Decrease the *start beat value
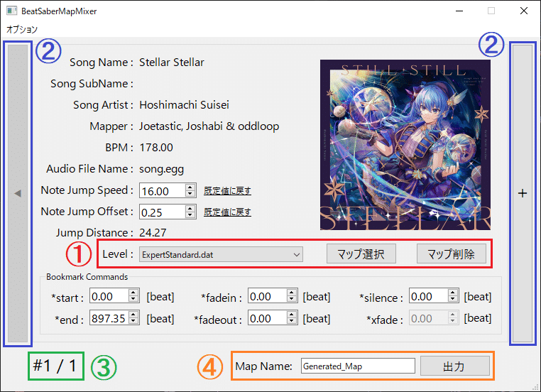 [x=133, y=299]
